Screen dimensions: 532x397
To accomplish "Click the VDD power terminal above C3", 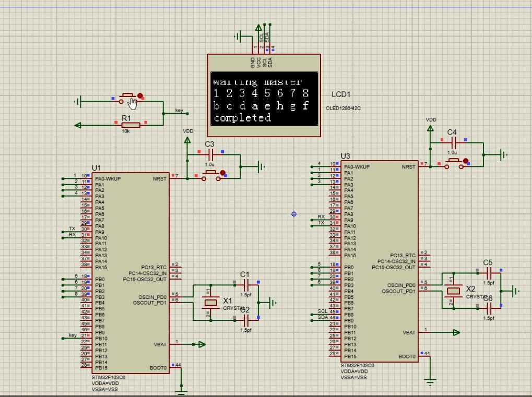I will click(187, 140).
